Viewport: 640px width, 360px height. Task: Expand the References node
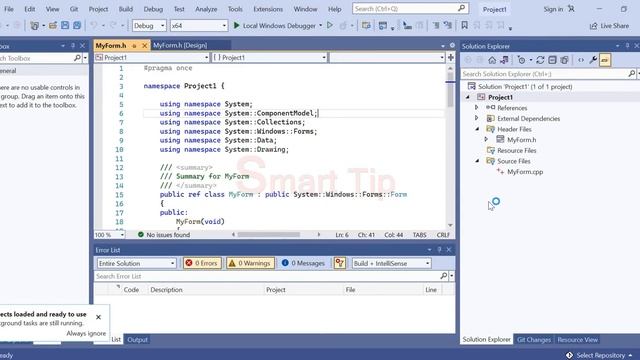tap(476, 108)
